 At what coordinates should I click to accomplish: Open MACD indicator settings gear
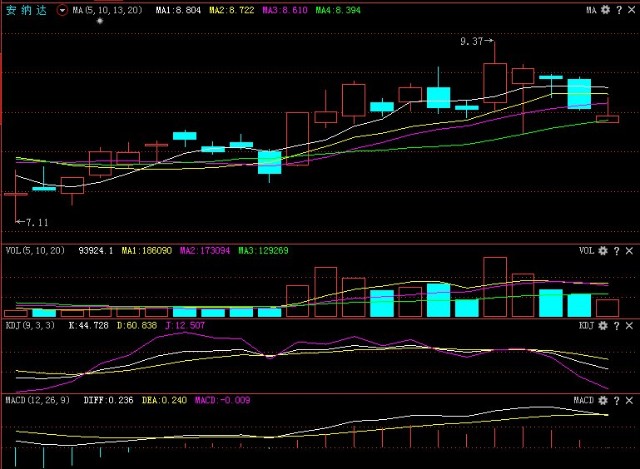(603, 400)
